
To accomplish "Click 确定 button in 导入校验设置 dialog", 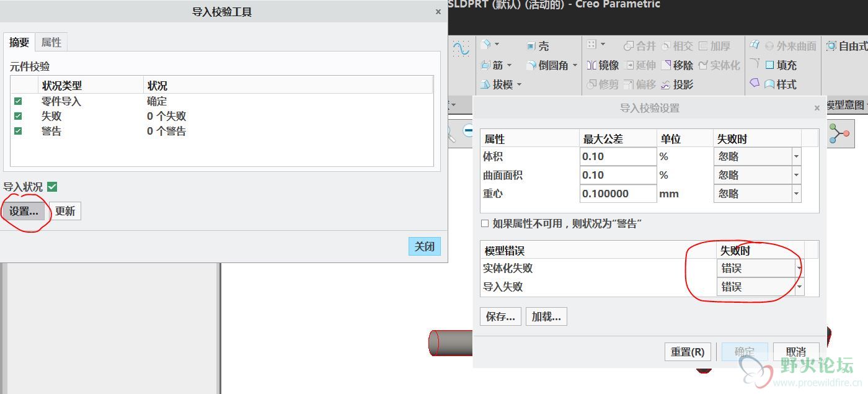I will pos(745,351).
